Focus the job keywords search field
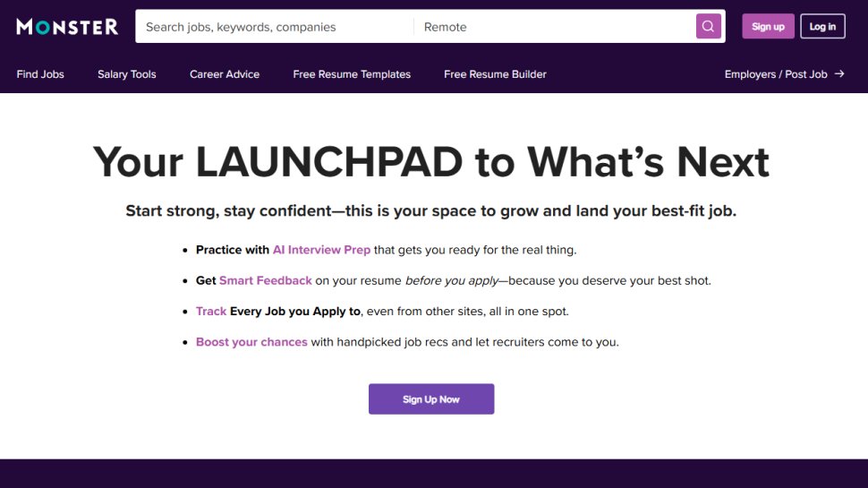868x488 pixels. pyautogui.click(x=275, y=27)
